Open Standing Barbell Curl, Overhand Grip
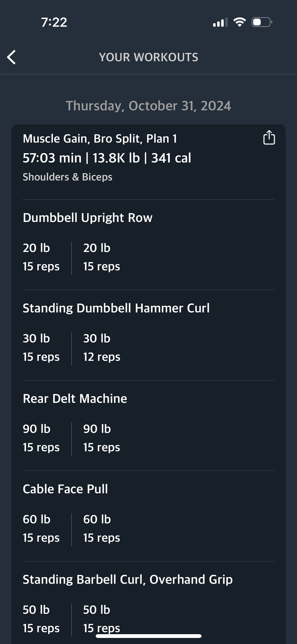 128,579
